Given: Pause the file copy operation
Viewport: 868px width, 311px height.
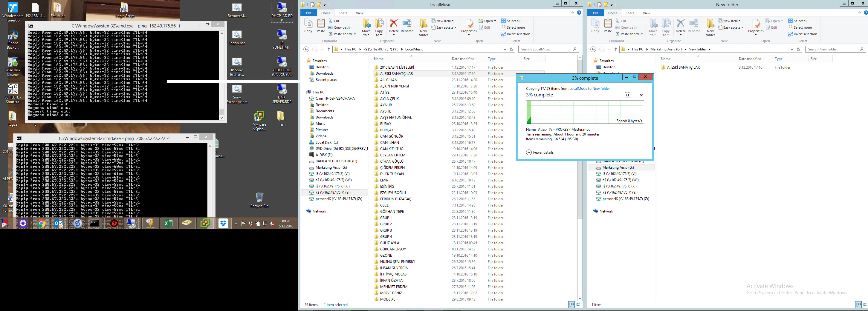Looking at the screenshot, I should tap(627, 95).
